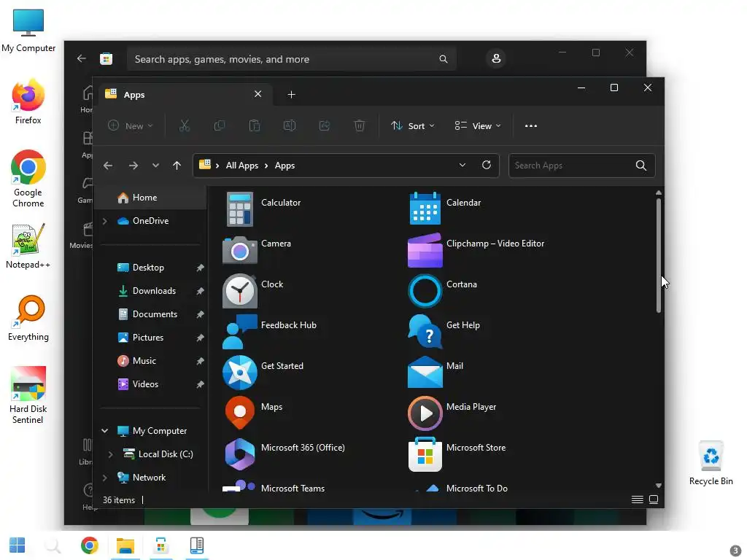Click the Microsoft Store profile icon
The image size is (747, 560).
point(496,58)
